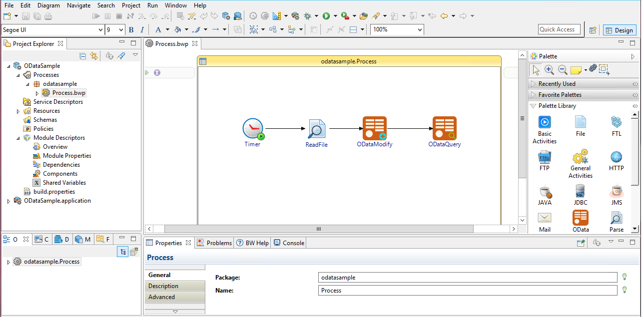
Task: Select the ODataModify activity node
Action: coord(374,128)
